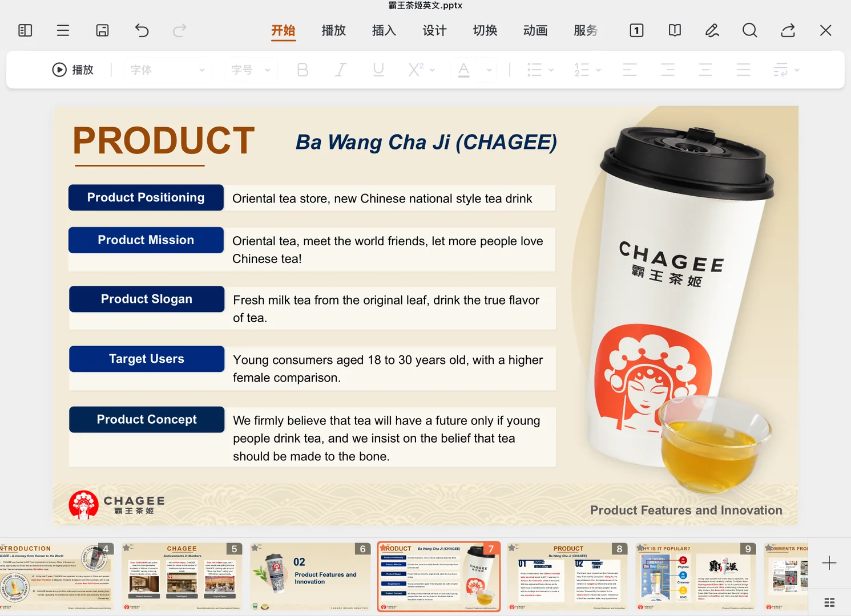The width and height of the screenshot is (851, 616).
Task: Open line spacing options icon
Action: [x=780, y=70]
